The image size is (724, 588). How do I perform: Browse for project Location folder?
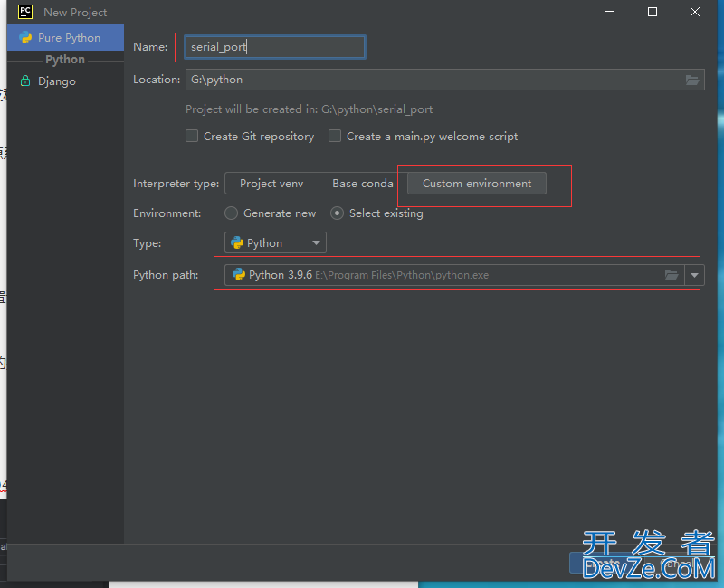tap(691, 80)
